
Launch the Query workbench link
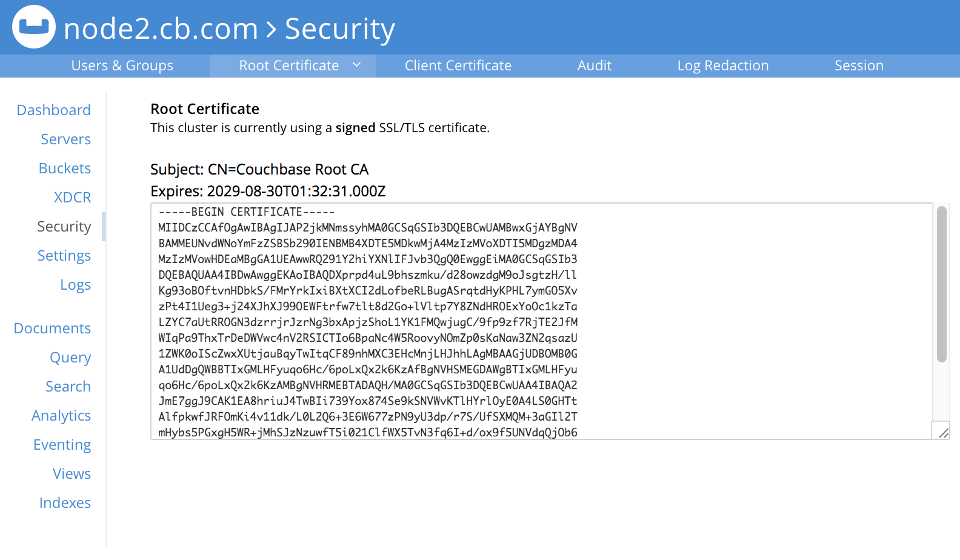(70, 358)
